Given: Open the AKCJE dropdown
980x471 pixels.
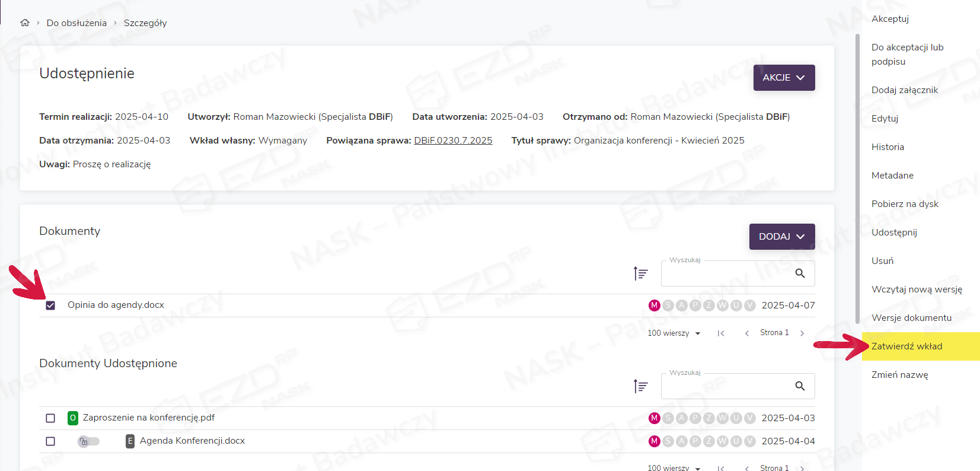Looking at the screenshot, I should tap(784, 78).
